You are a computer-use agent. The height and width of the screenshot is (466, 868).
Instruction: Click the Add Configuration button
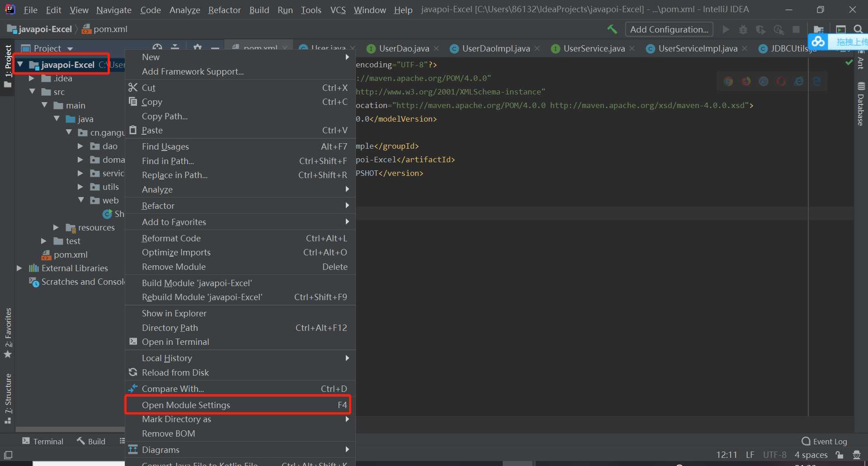click(x=669, y=29)
